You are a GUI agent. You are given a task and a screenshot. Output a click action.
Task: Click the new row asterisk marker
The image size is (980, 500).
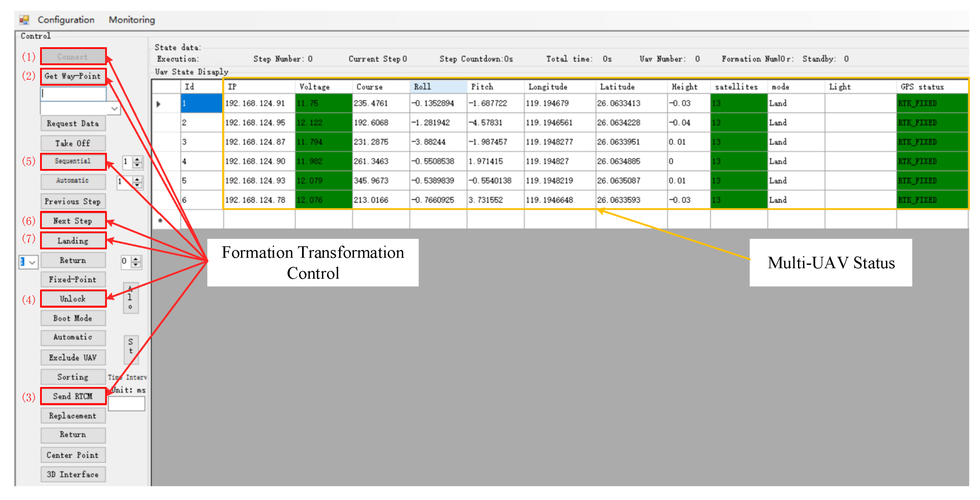(160, 220)
